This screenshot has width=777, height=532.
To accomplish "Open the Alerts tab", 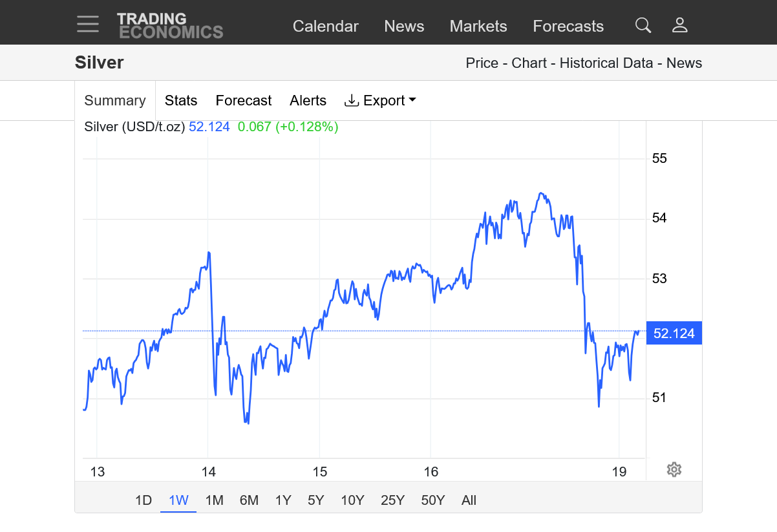I will 308,101.
